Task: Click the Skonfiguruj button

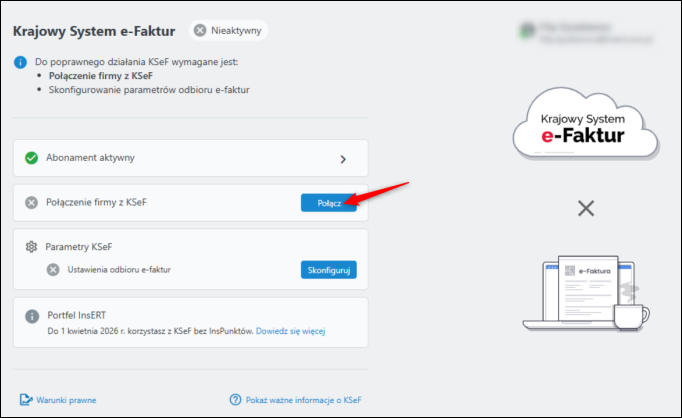Action: (328, 270)
